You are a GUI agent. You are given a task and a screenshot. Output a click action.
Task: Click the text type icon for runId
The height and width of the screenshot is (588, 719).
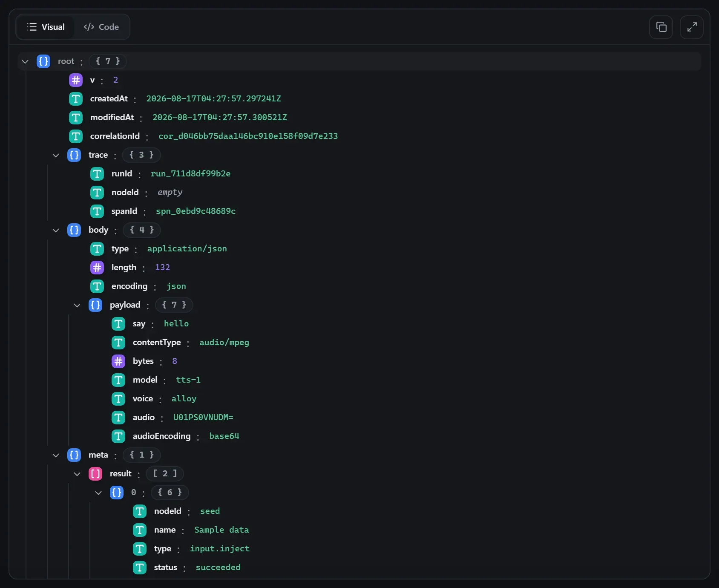(97, 174)
